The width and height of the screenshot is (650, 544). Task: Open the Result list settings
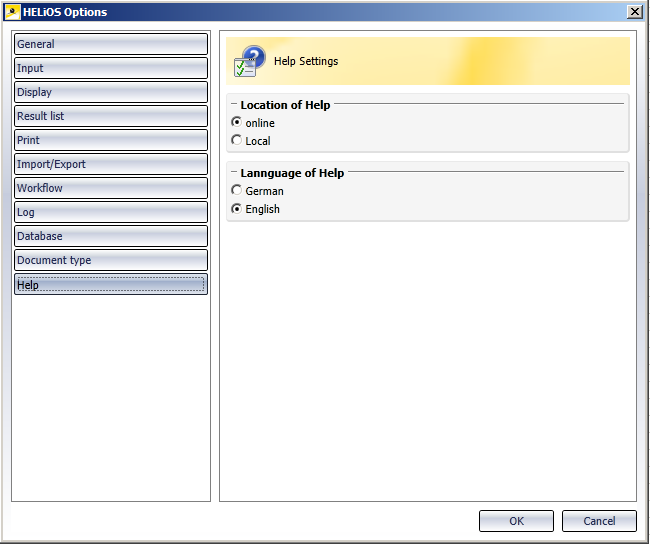click(x=111, y=116)
